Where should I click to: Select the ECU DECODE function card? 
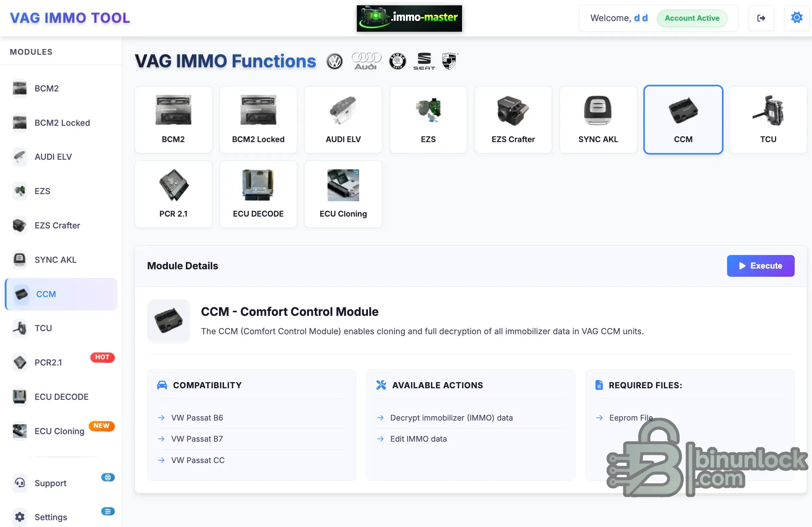(258, 194)
